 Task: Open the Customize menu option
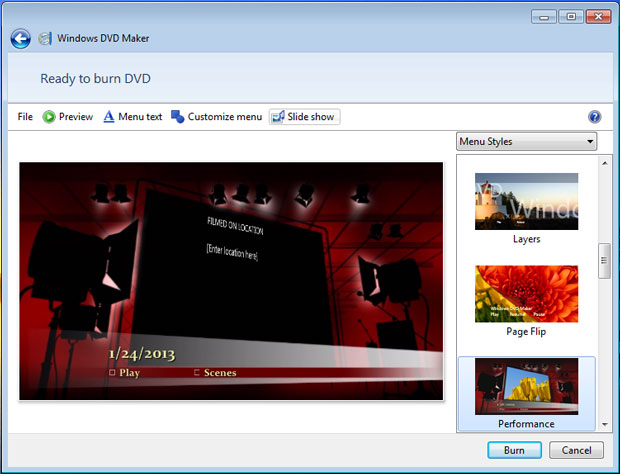click(225, 117)
